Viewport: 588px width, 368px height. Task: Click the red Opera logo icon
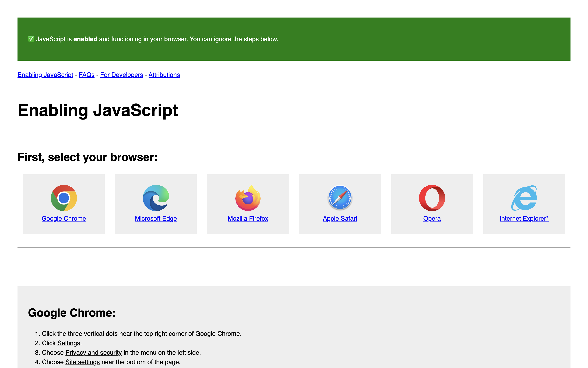[432, 198]
